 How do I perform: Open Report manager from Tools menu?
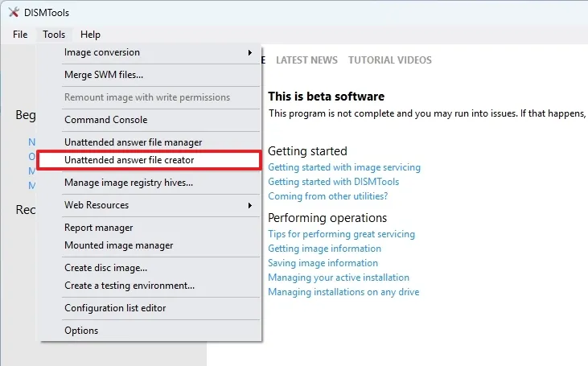point(150,228)
